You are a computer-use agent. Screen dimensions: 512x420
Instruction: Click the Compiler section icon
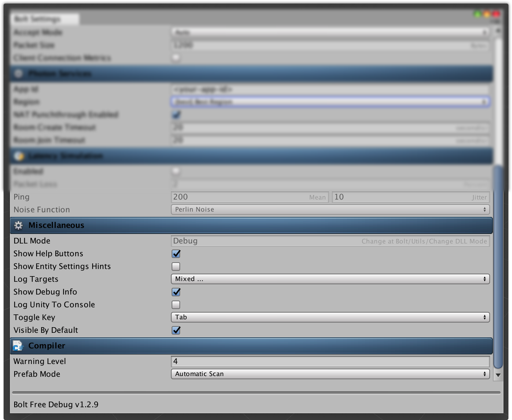point(18,346)
